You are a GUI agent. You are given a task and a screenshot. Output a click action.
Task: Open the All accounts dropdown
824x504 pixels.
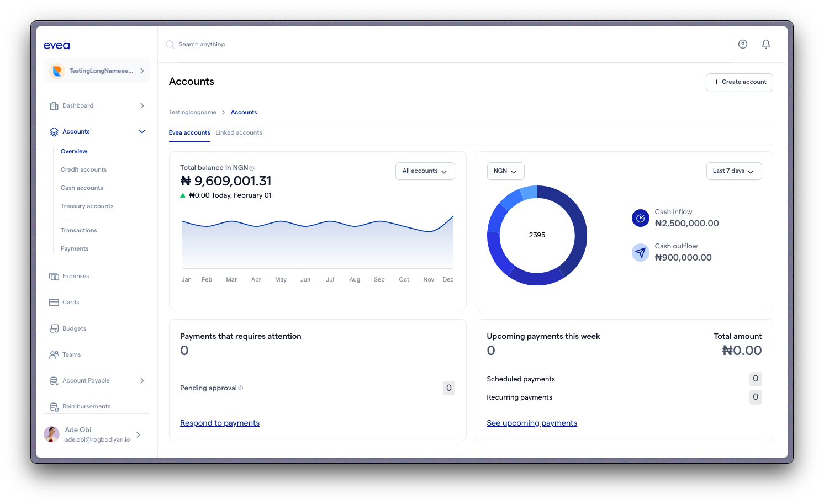(425, 171)
